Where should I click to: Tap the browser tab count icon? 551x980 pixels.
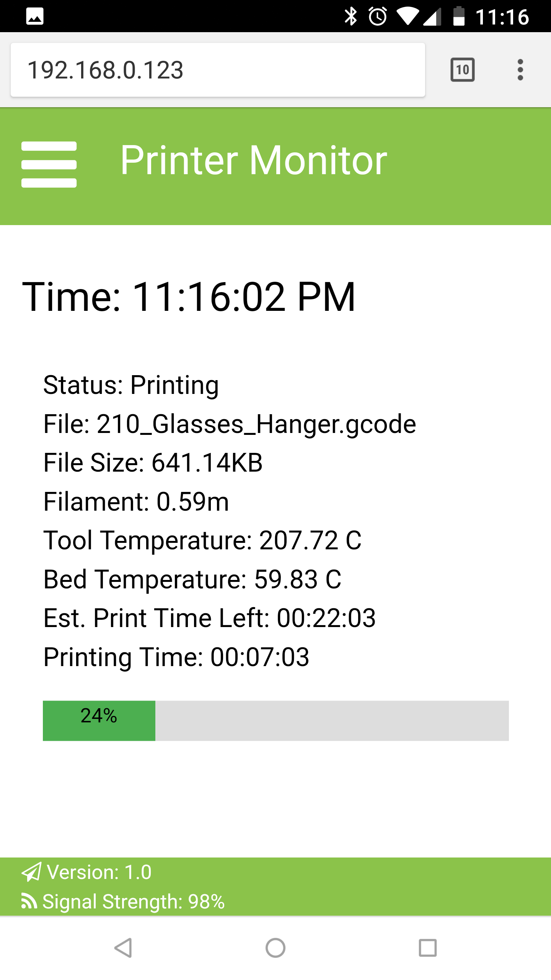point(463,70)
